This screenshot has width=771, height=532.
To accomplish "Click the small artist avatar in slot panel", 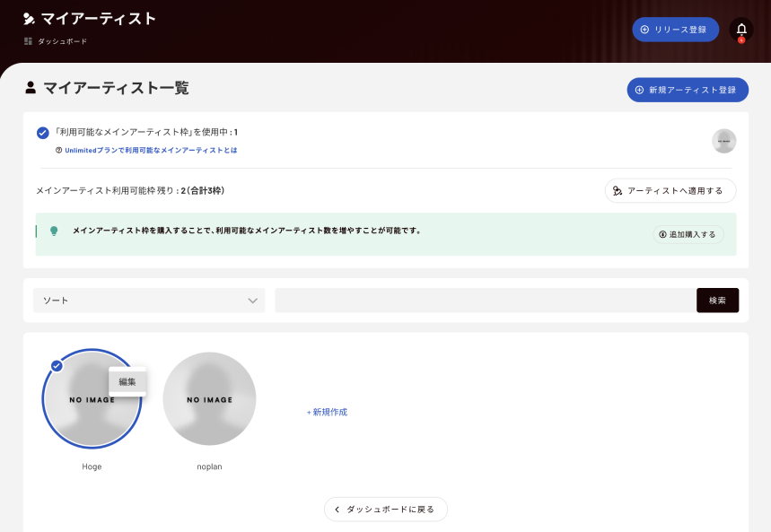I will (723, 141).
